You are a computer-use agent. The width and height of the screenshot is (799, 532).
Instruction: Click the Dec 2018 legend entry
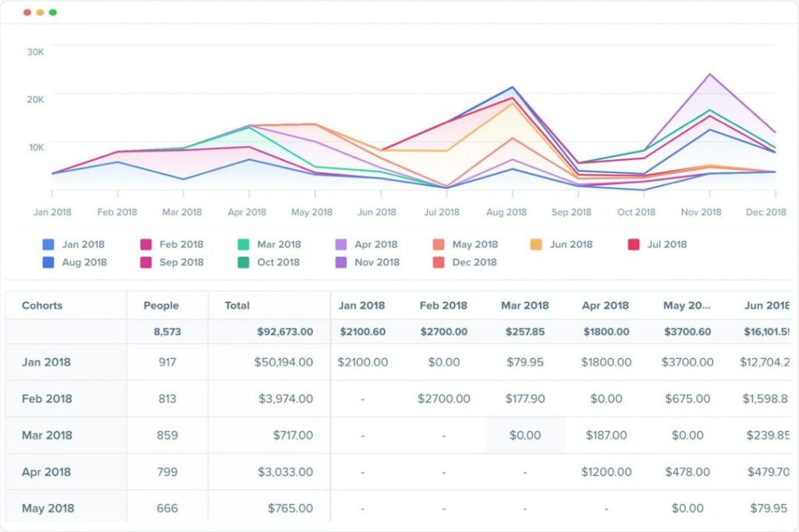coord(465,262)
